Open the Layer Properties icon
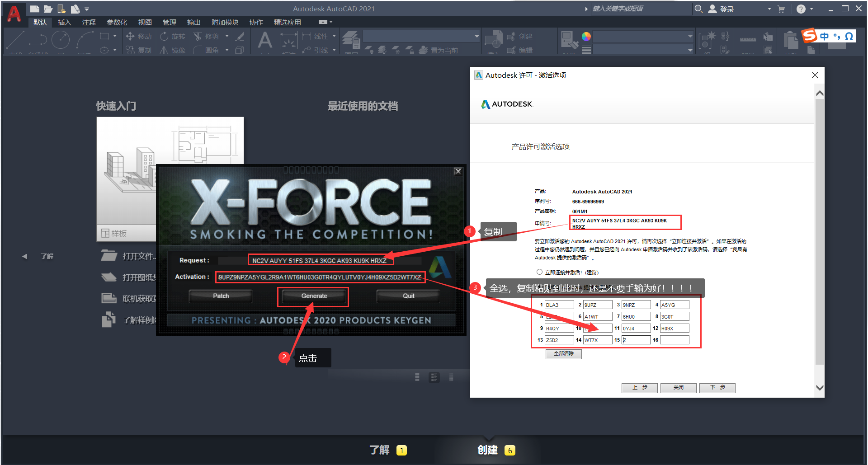The image size is (868, 465). [350, 39]
